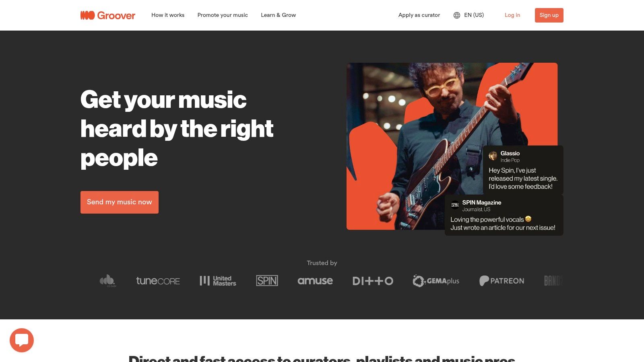Click the TuneCore logo
Image resolution: width=644 pixels, height=362 pixels.
(158, 281)
